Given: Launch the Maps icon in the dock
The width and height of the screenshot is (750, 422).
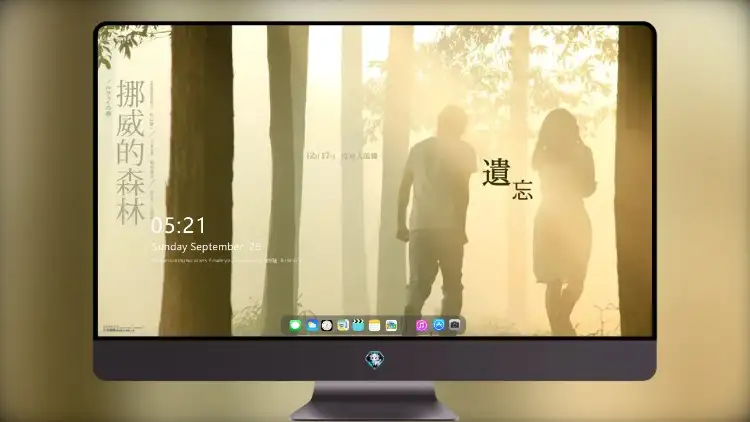Looking at the screenshot, I should tap(343, 325).
